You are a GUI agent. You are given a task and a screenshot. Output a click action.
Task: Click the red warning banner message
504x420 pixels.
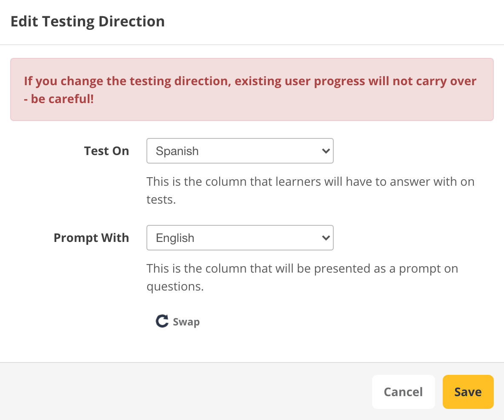[251, 81]
